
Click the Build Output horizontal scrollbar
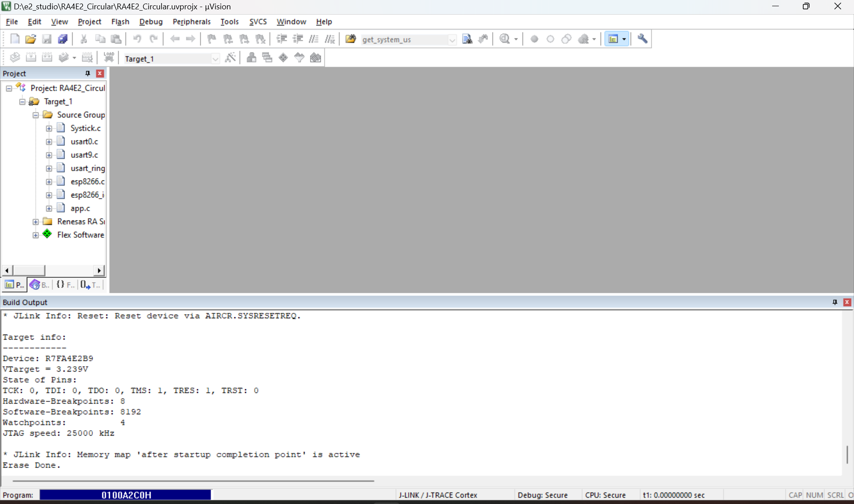click(x=193, y=480)
